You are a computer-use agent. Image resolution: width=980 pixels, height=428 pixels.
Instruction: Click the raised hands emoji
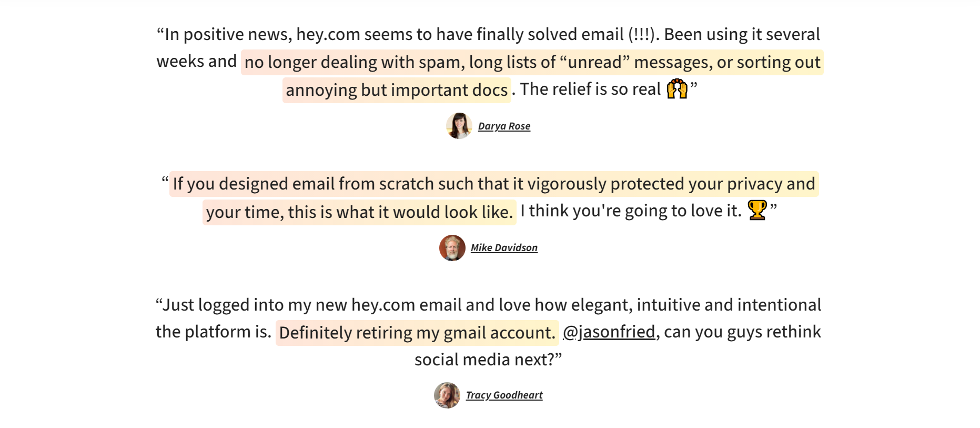[677, 89]
